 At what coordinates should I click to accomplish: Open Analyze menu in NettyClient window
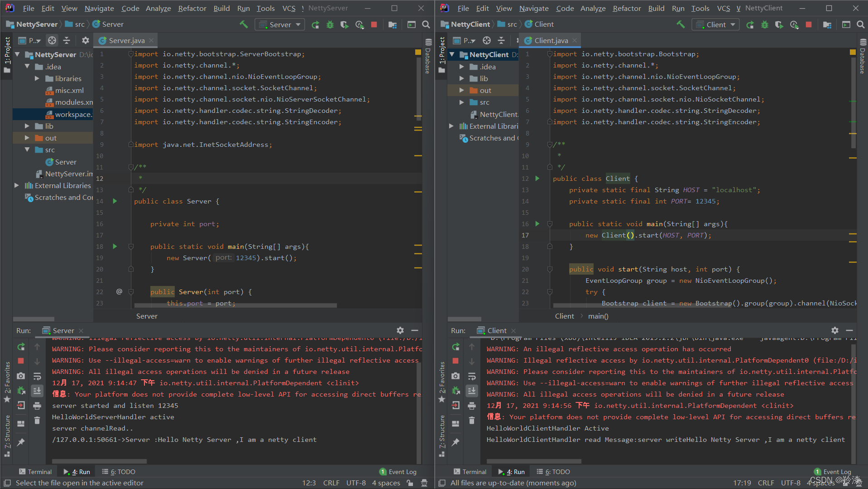point(593,8)
